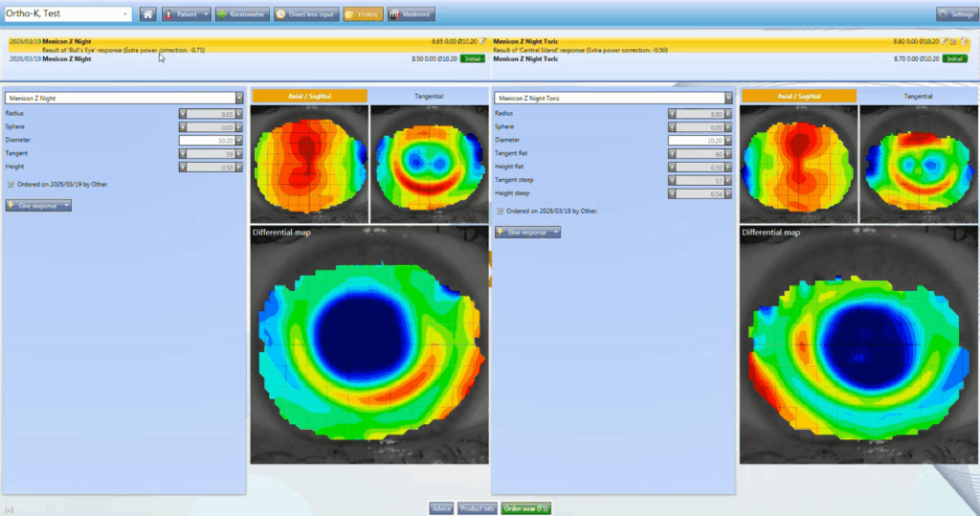Open the Patient dropdown menu
This screenshot has width=980, height=516.
[x=186, y=14]
